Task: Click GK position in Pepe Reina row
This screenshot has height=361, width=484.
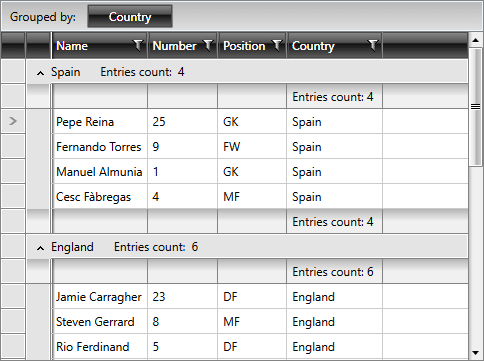Action: [252, 121]
